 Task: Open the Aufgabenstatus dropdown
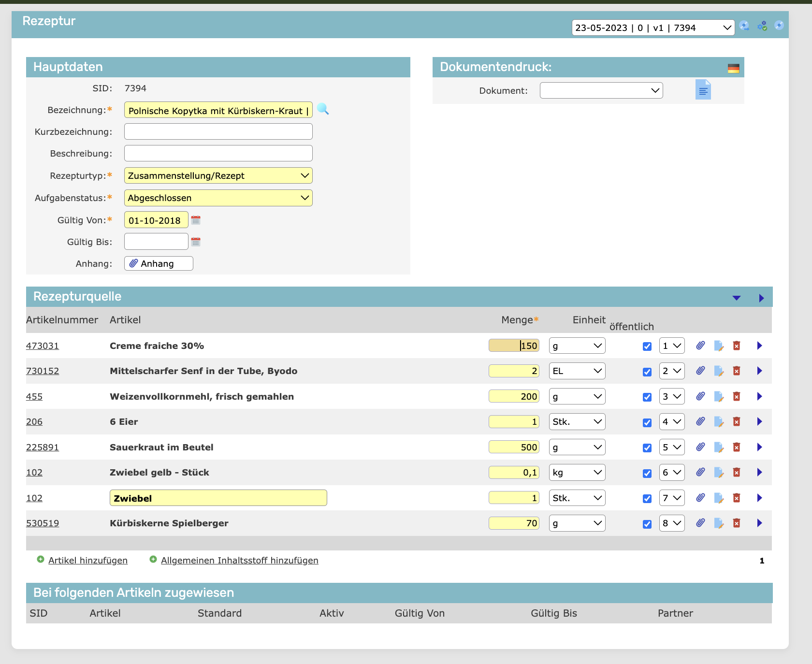point(218,198)
